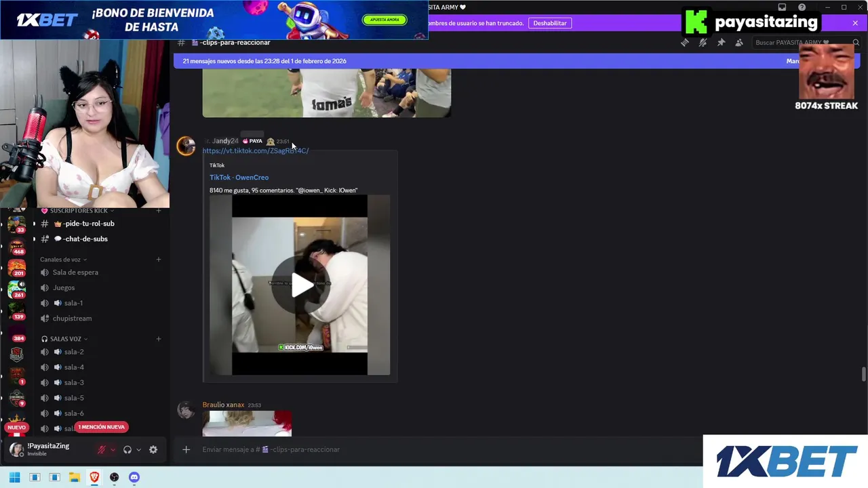Open server icon with 261 badge
868x488 pixels.
pyautogui.click(x=16, y=290)
